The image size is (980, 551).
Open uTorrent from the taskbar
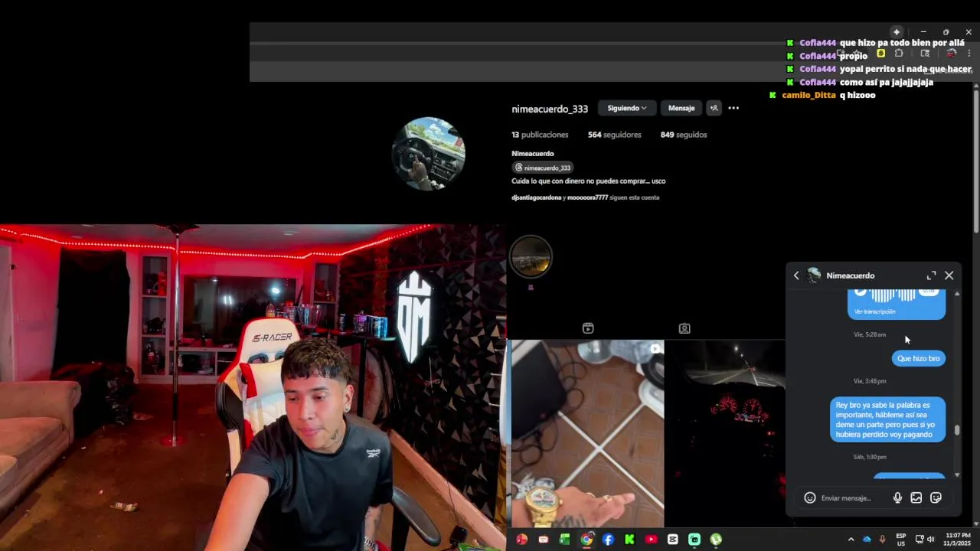(x=716, y=540)
